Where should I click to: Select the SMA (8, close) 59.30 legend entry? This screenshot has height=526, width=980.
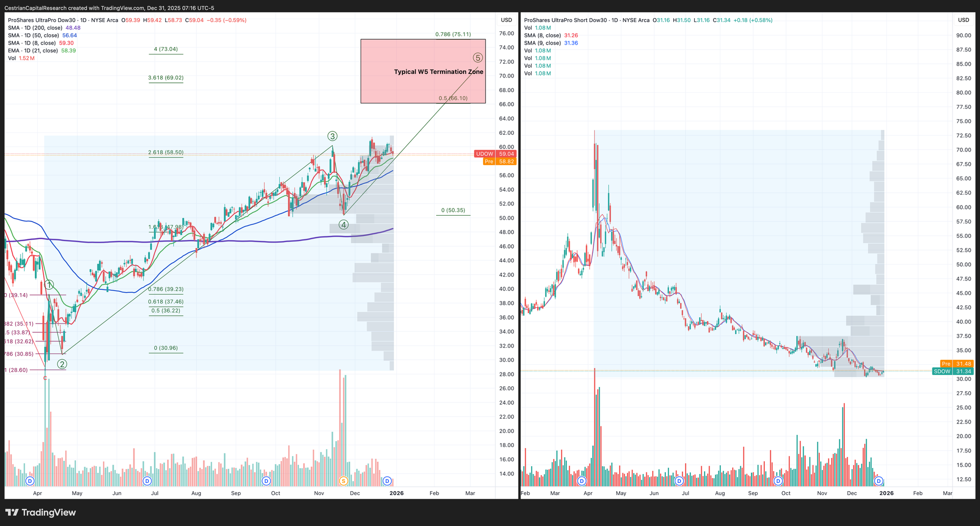tap(41, 43)
